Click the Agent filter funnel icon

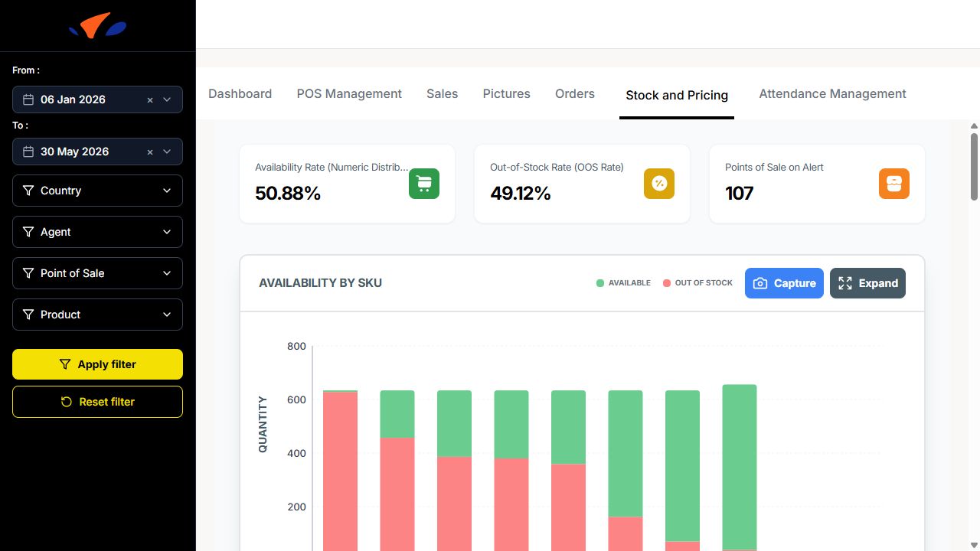point(28,232)
